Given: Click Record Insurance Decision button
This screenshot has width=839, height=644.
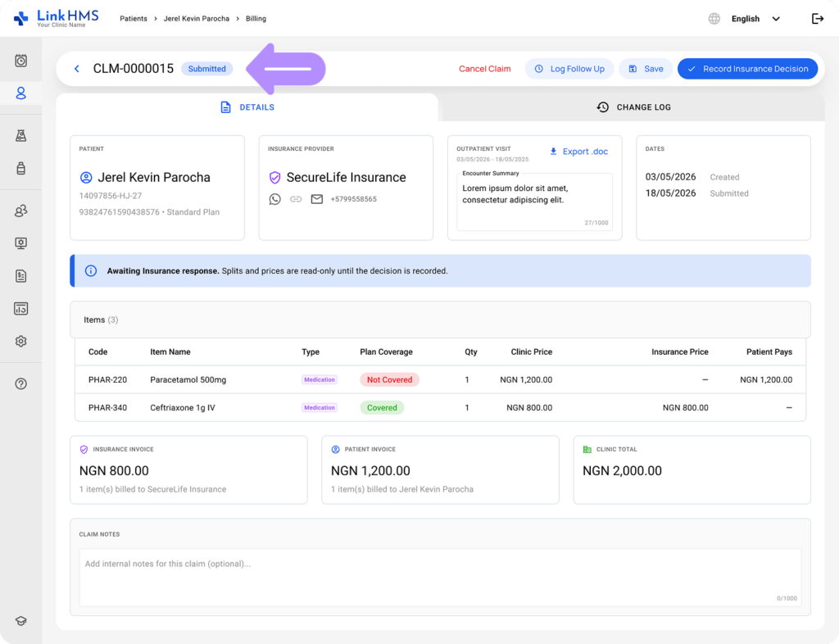Looking at the screenshot, I should pyautogui.click(x=747, y=69).
